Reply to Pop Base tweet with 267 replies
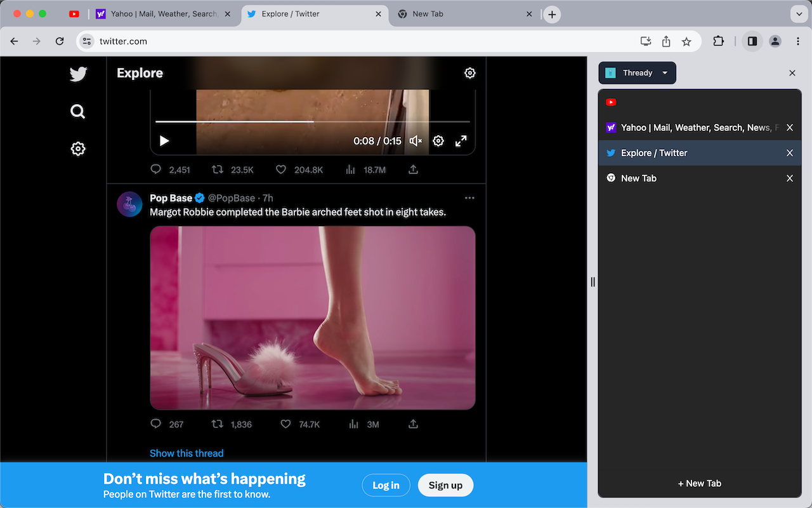The width and height of the screenshot is (812, 508). click(167, 424)
